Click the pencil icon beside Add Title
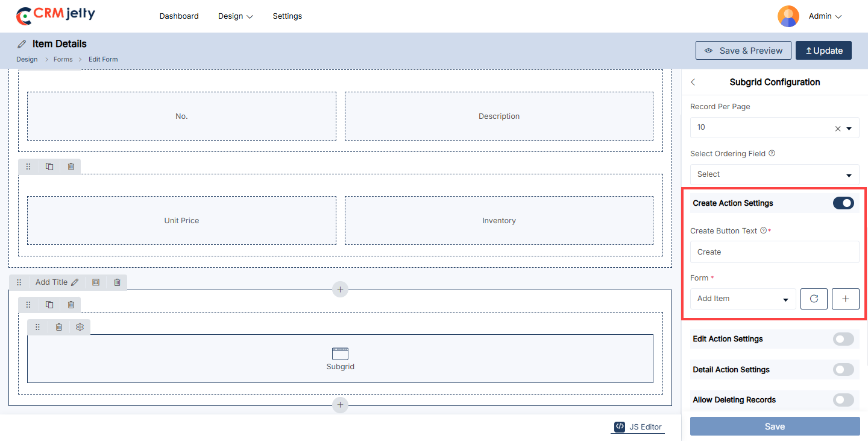 (x=75, y=282)
